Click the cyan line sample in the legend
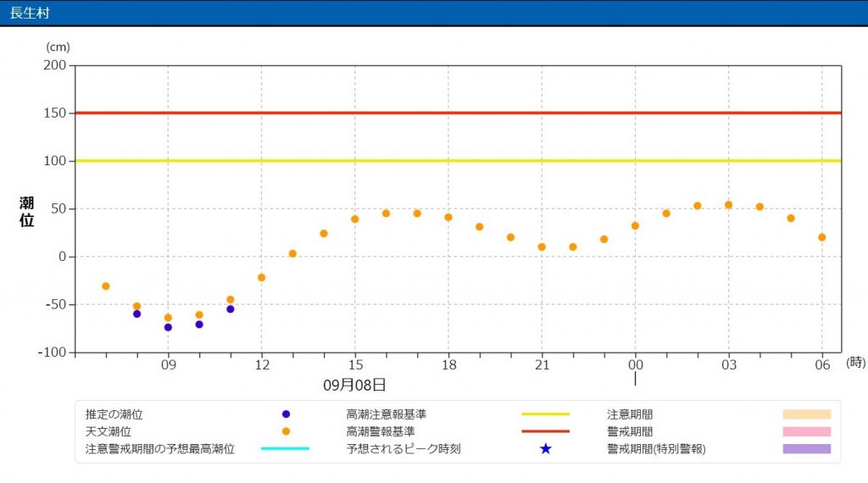The image size is (868, 483). point(285,448)
